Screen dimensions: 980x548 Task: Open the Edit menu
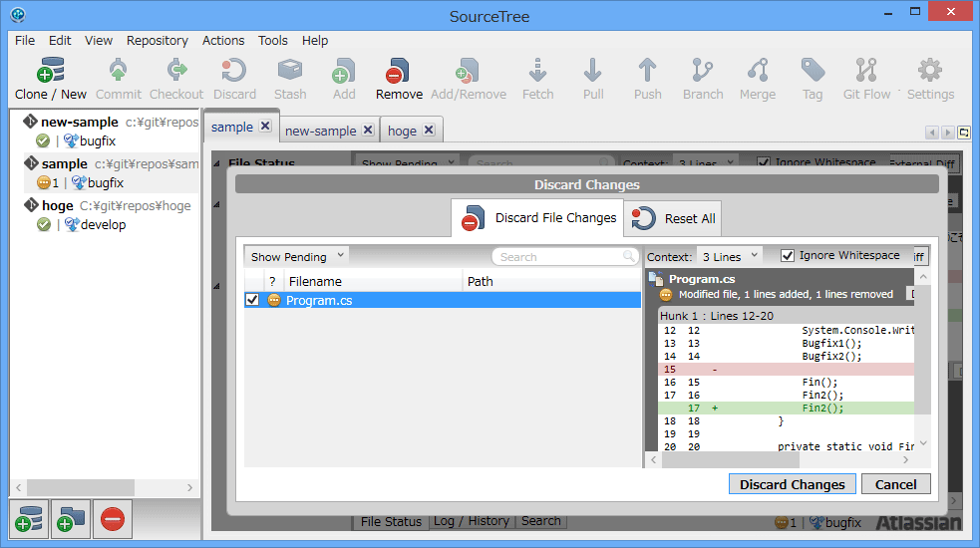pos(60,41)
